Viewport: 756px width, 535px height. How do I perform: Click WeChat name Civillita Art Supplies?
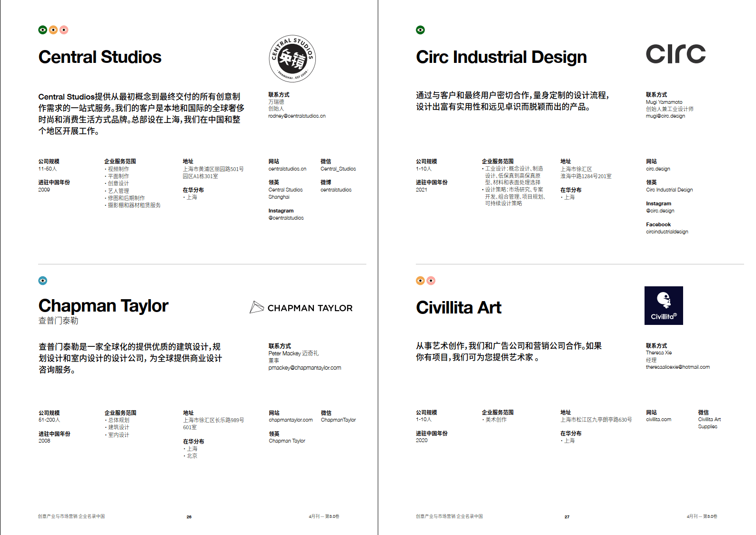(709, 423)
